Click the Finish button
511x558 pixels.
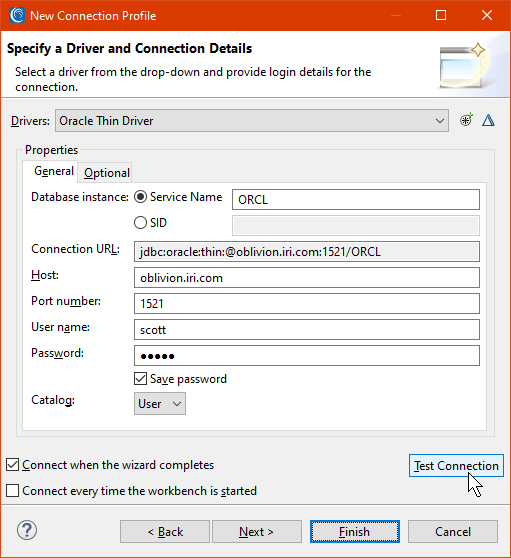[x=355, y=532]
